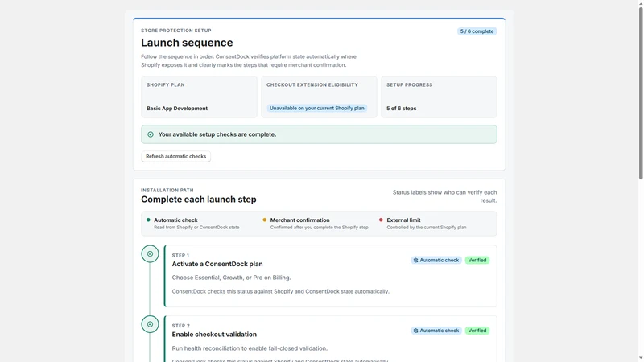Click the 'Run health reconciliation' description text

click(250, 348)
